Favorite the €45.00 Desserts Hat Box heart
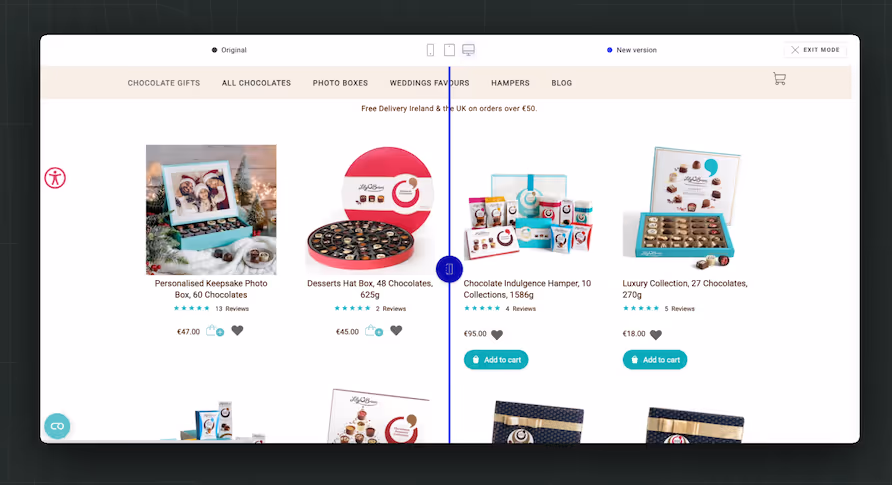 tap(397, 330)
